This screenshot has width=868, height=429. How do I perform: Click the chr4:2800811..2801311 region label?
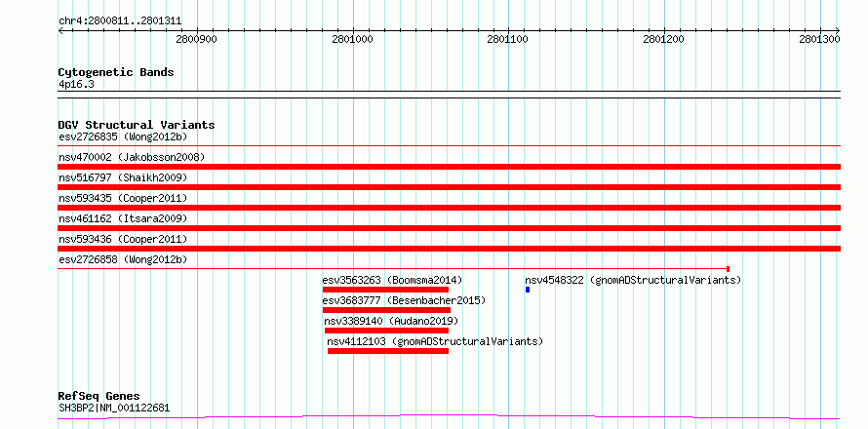click(x=120, y=21)
